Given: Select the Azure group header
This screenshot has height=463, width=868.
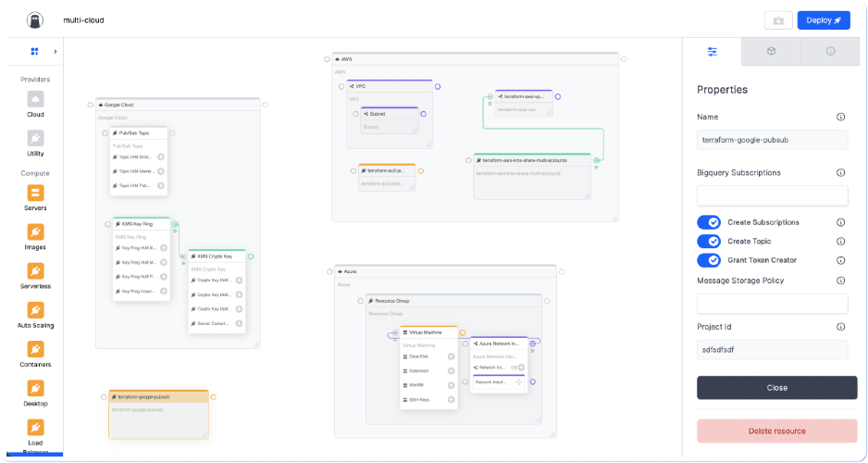Looking at the screenshot, I should [x=446, y=272].
